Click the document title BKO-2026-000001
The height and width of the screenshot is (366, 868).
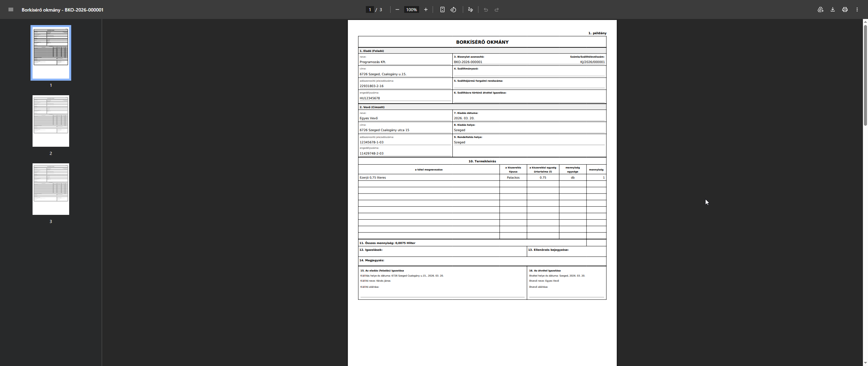[62, 9]
